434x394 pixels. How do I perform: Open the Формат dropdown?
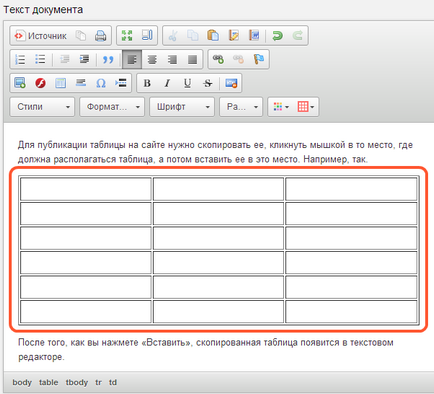click(x=112, y=107)
